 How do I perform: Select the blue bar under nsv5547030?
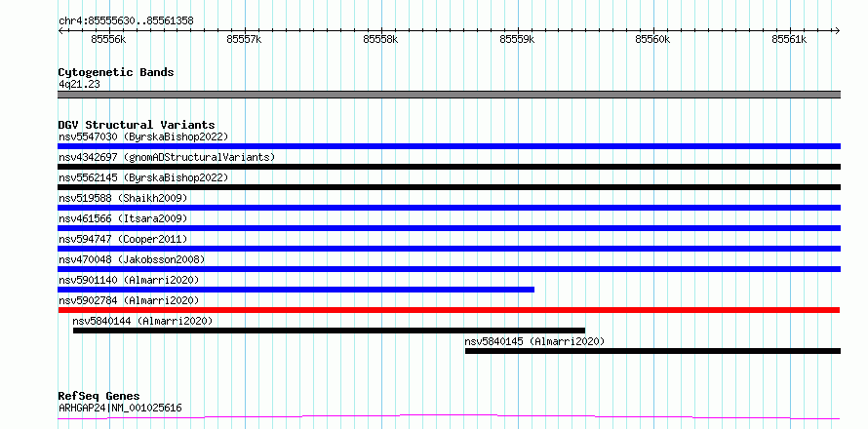[x=449, y=146]
